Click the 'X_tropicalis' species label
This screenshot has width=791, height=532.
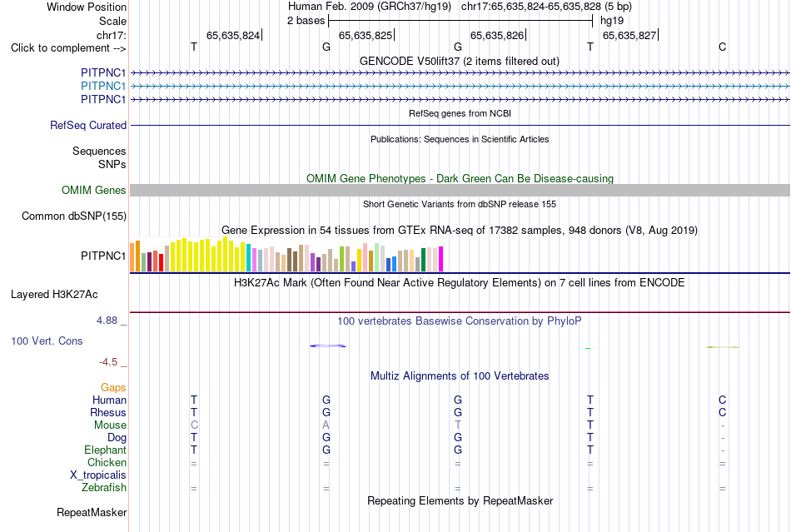[98, 475]
